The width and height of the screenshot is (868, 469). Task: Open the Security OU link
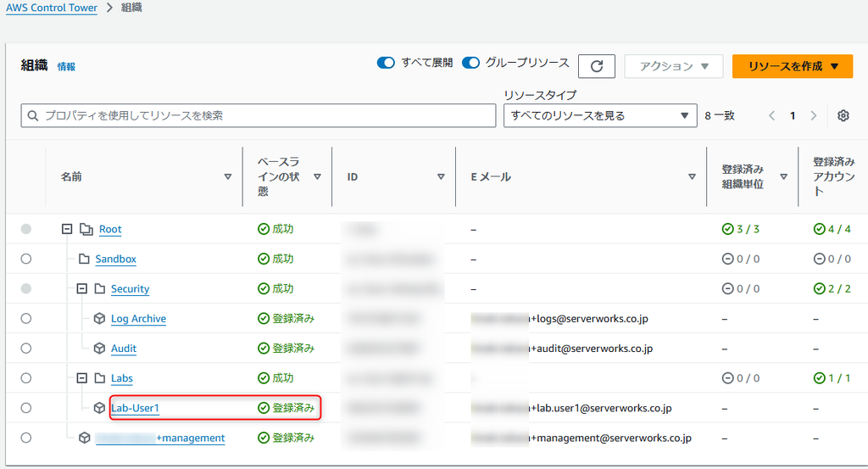[130, 289]
